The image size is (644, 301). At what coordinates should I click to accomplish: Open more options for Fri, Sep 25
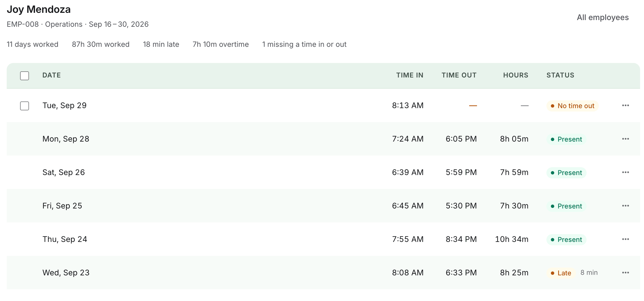pos(625,206)
